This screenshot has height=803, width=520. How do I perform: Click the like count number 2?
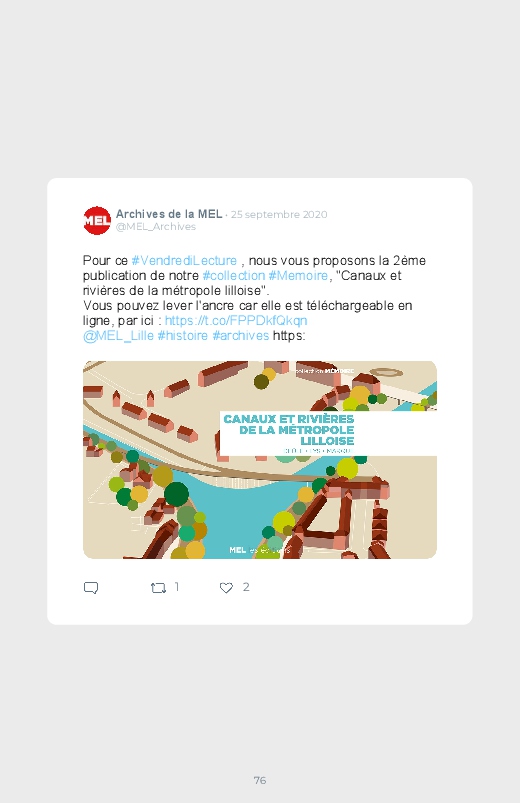click(246, 587)
